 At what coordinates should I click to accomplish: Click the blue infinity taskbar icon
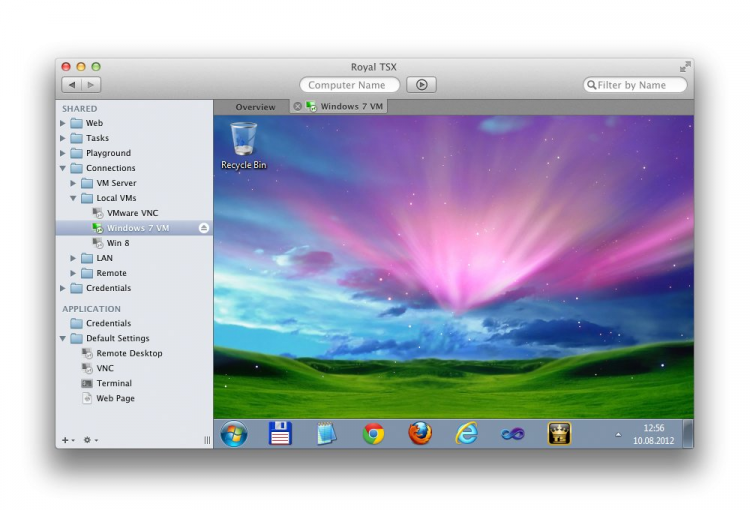[x=513, y=434]
